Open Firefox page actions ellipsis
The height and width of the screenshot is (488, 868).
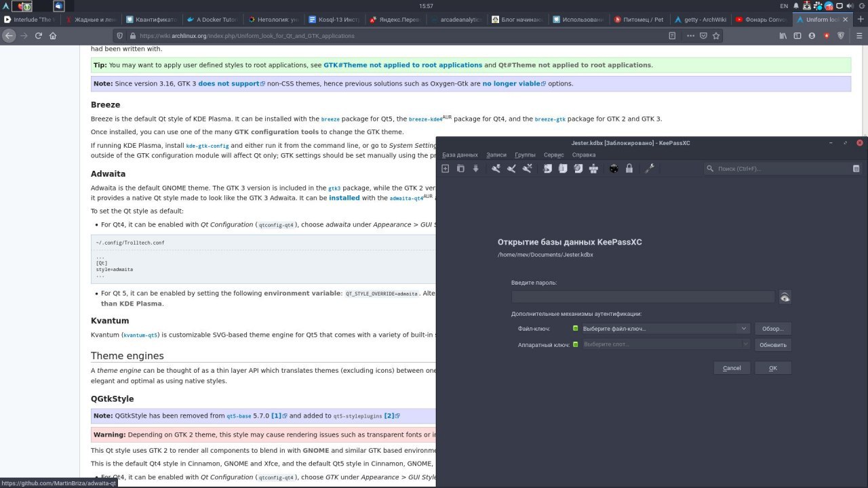click(x=690, y=36)
